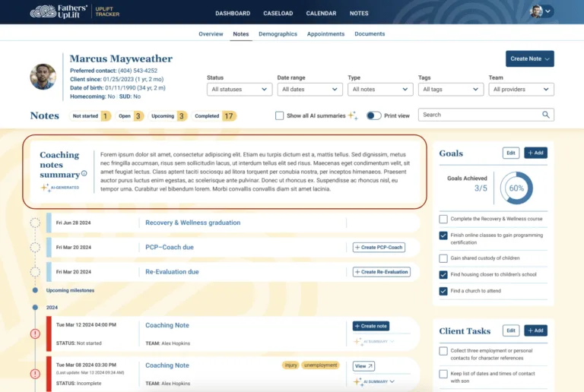Uncheck Find a church to attend goal
Viewport: 584px width, 392px height.
(x=443, y=291)
